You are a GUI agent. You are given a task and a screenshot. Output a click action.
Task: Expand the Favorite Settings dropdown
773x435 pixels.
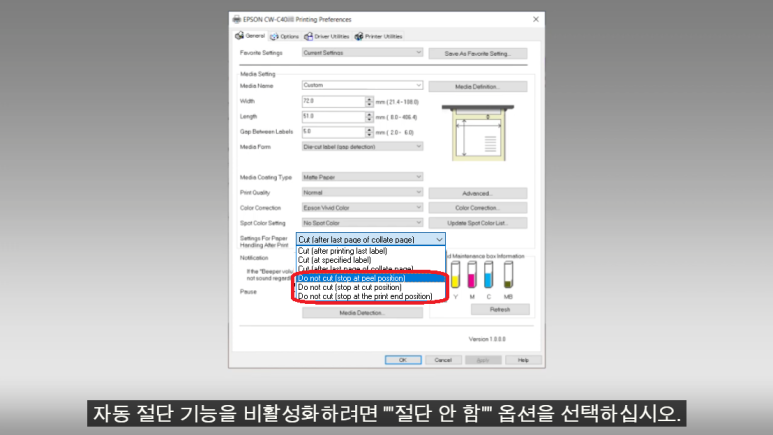coord(362,52)
